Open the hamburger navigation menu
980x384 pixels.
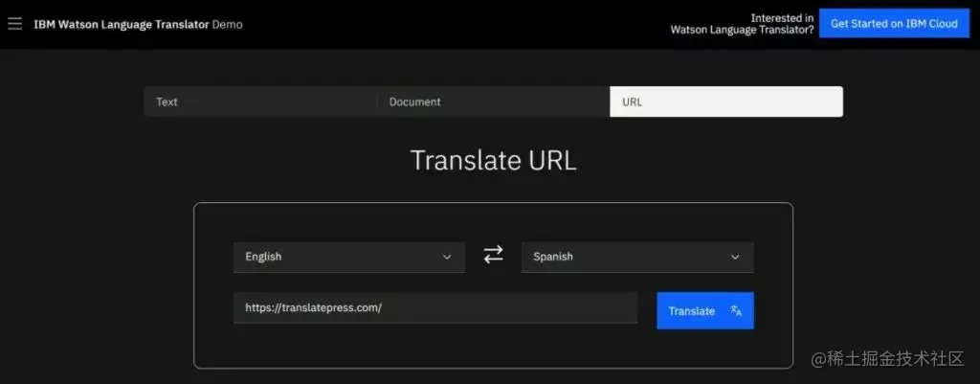pyautogui.click(x=14, y=24)
